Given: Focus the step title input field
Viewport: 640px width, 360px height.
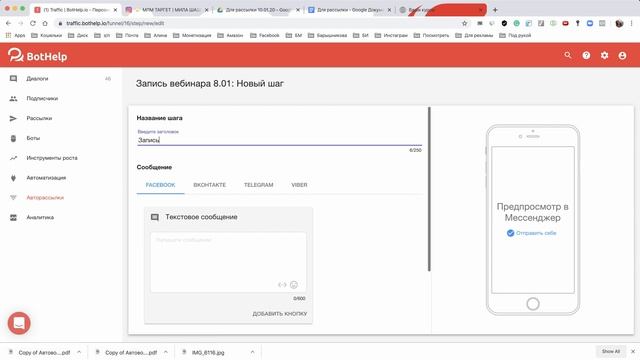Looking at the screenshot, I should pyautogui.click(x=279, y=140).
